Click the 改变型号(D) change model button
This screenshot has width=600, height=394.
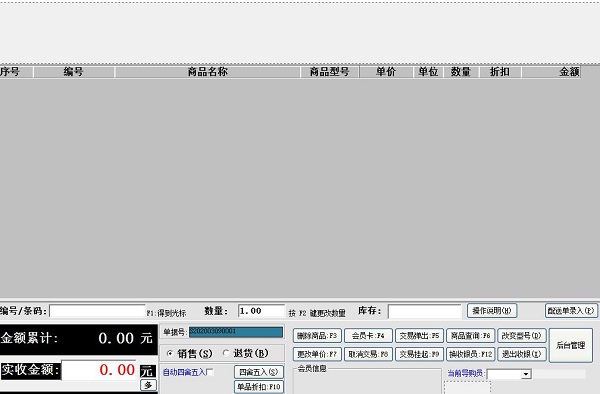[x=522, y=336]
